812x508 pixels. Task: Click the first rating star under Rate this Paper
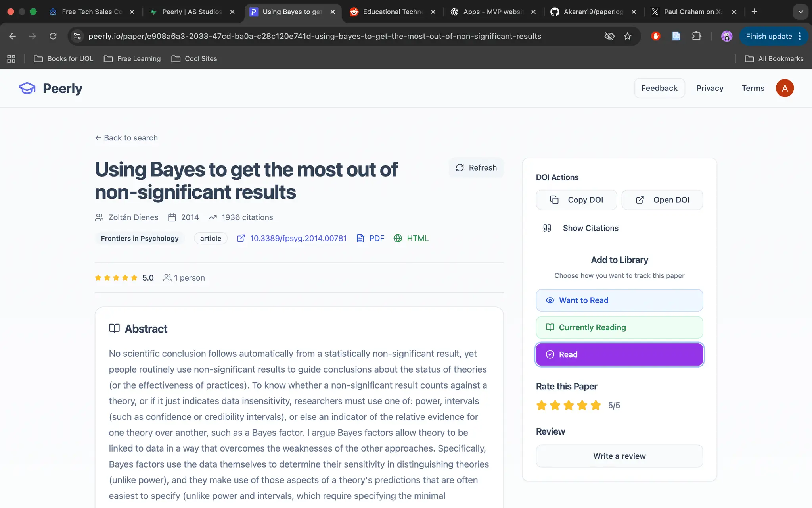pos(542,405)
